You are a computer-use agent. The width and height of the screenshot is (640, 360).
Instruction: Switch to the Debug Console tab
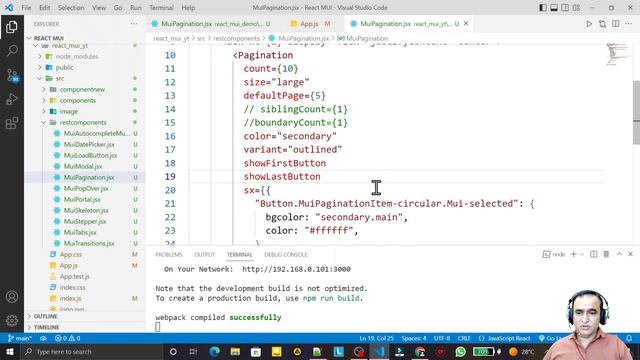coord(286,255)
